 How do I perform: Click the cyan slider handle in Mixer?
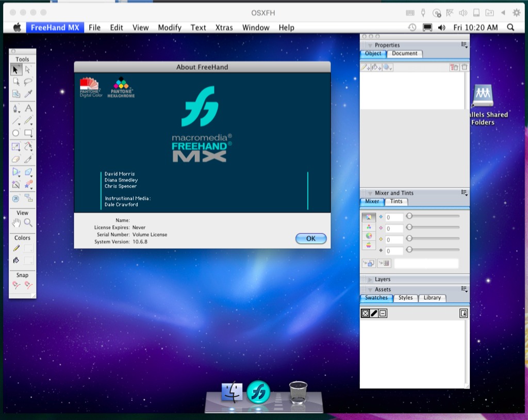[409, 216]
